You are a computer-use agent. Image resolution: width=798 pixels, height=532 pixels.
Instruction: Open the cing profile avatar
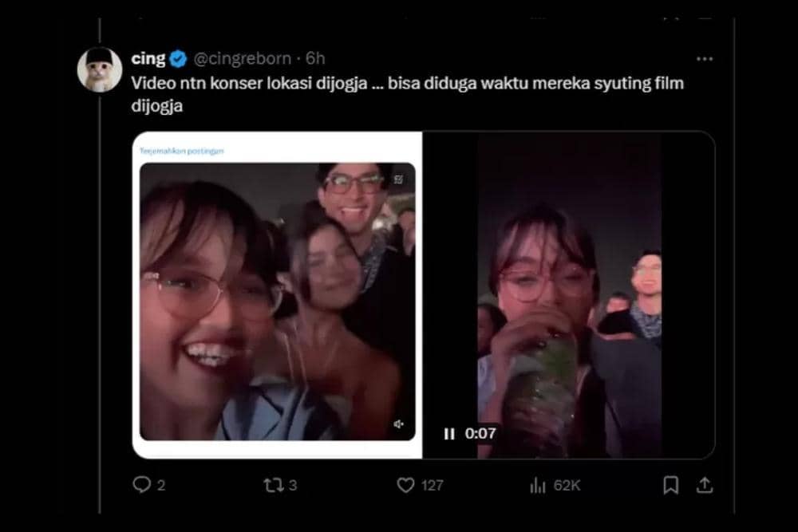pyautogui.click(x=100, y=69)
